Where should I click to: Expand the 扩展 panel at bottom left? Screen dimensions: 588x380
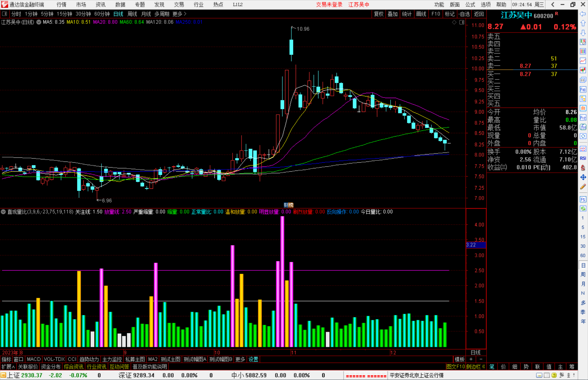tap(8, 367)
